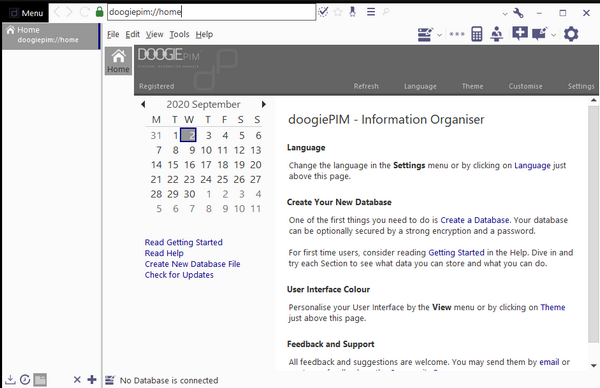Screen dimensions: 600x388
Task: Click the settings gear icon
Action: [x=571, y=34]
